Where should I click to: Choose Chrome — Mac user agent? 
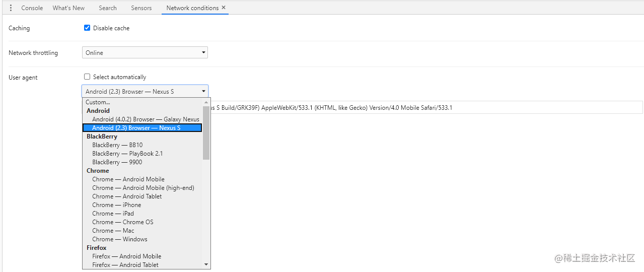tap(142, 231)
